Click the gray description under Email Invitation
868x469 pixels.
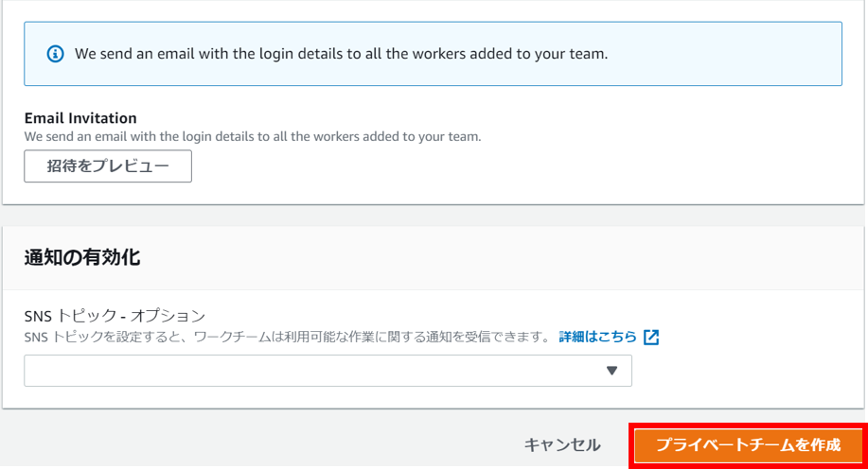point(253,136)
